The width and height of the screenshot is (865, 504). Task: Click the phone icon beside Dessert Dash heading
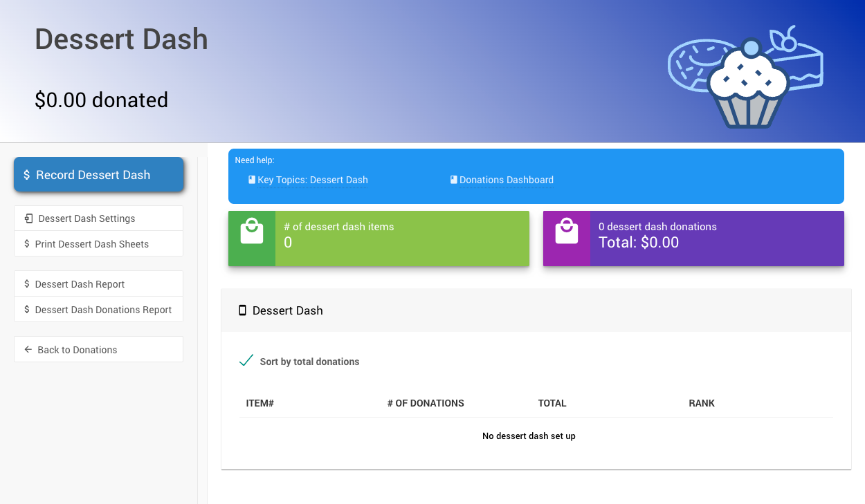242,310
